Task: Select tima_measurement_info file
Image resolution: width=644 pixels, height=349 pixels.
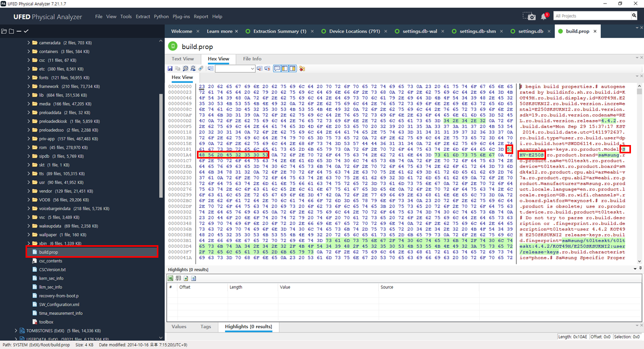Action: (60, 313)
